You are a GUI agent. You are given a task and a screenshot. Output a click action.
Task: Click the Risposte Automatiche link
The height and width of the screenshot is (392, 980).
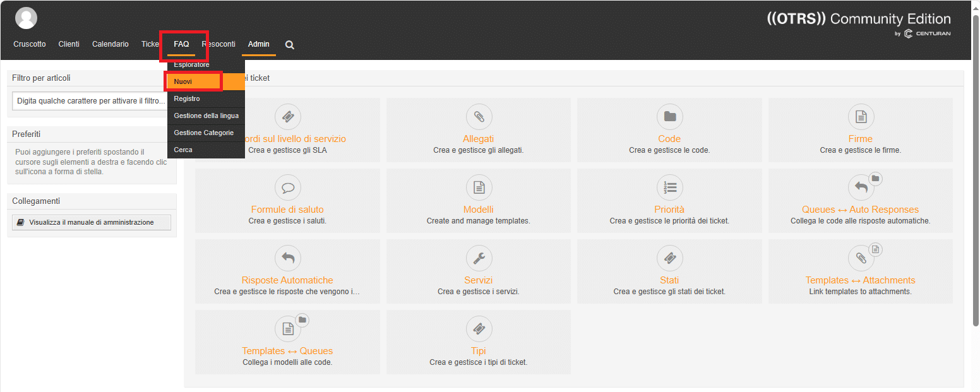click(287, 280)
